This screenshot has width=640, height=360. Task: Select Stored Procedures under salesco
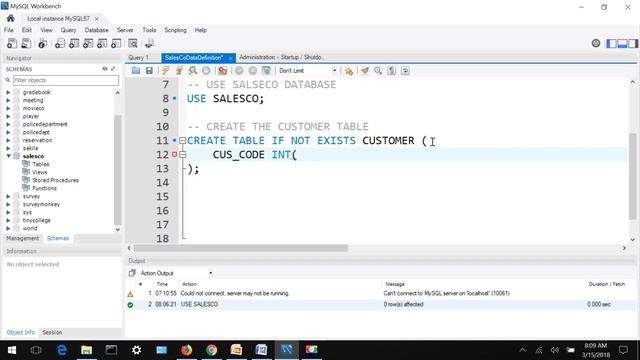point(55,180)
